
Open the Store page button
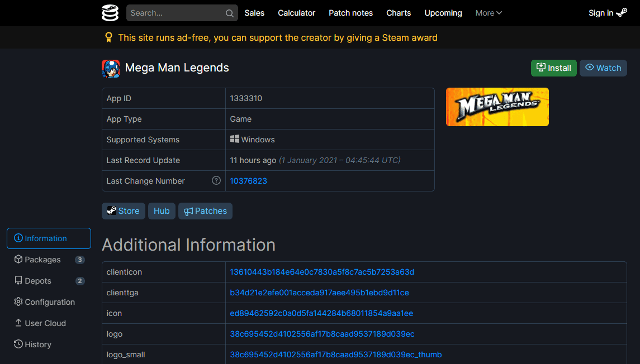124,211
